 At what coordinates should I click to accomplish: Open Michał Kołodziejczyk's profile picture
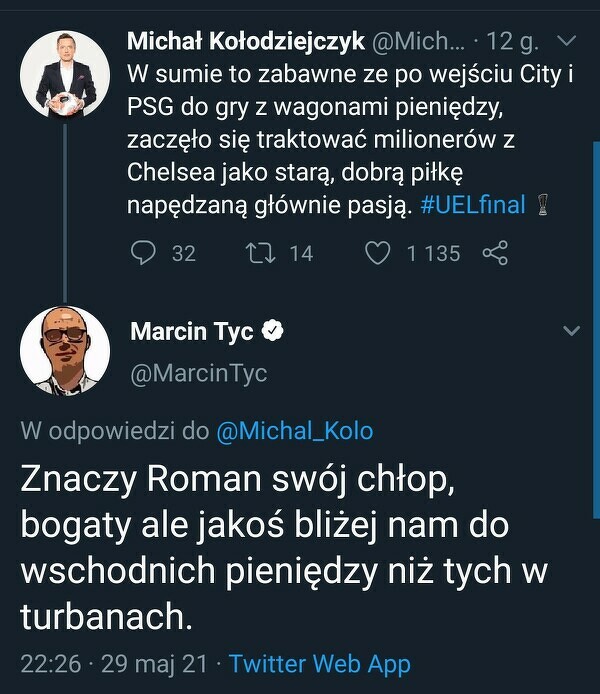coord(66,75)
